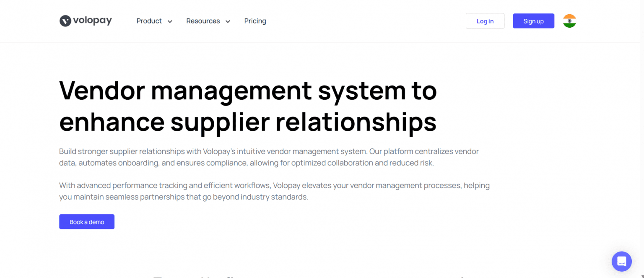The height and width of the screenshot is (278, 644).
Task: Expand the Product dropdown chevron
Action: pos(170,21)
